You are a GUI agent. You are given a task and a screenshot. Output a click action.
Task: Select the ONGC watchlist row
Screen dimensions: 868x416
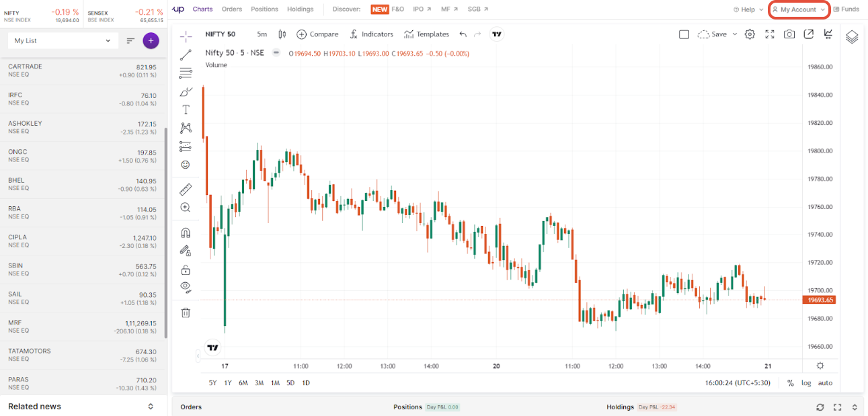83,156
